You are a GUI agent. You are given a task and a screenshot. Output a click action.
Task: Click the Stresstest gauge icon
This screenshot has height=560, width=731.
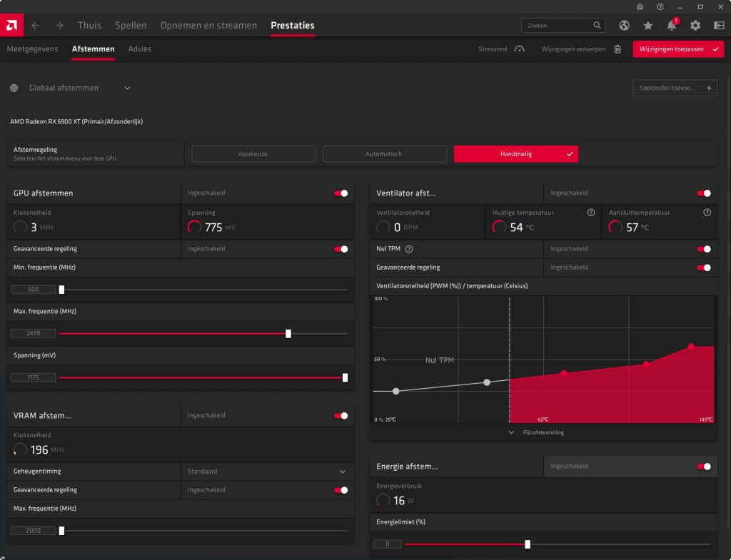point(519,49)
